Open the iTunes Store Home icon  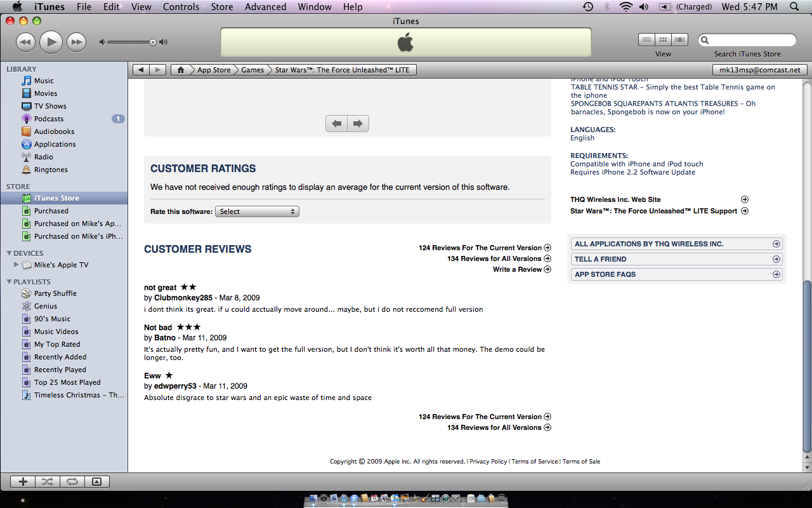[181, 70]
